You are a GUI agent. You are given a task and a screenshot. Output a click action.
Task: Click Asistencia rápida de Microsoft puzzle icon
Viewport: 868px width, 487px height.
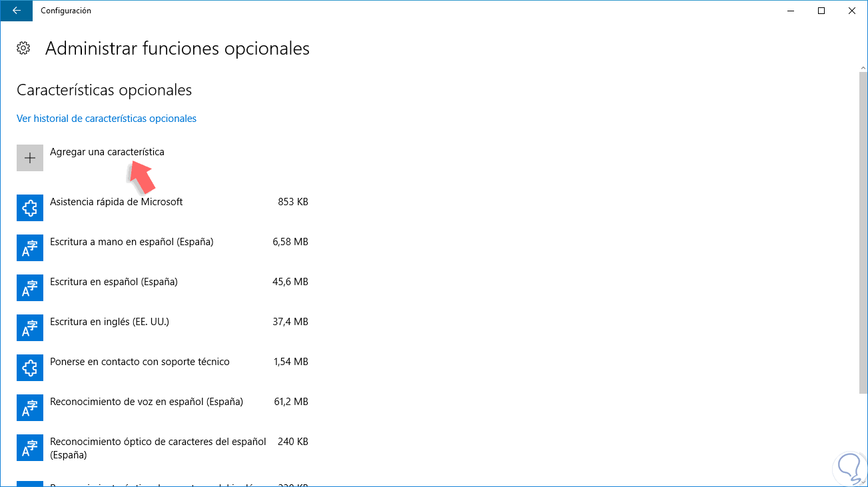(30, 208)
